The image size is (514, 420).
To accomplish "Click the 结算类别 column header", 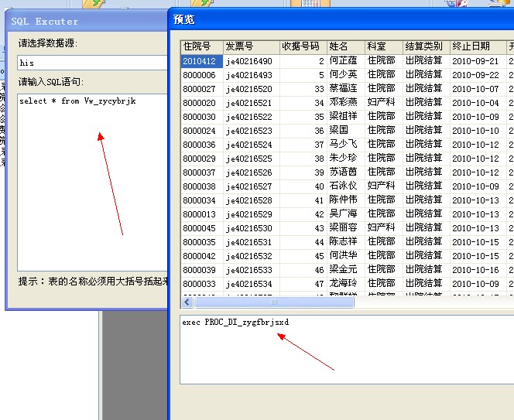I will coord(426,46).
